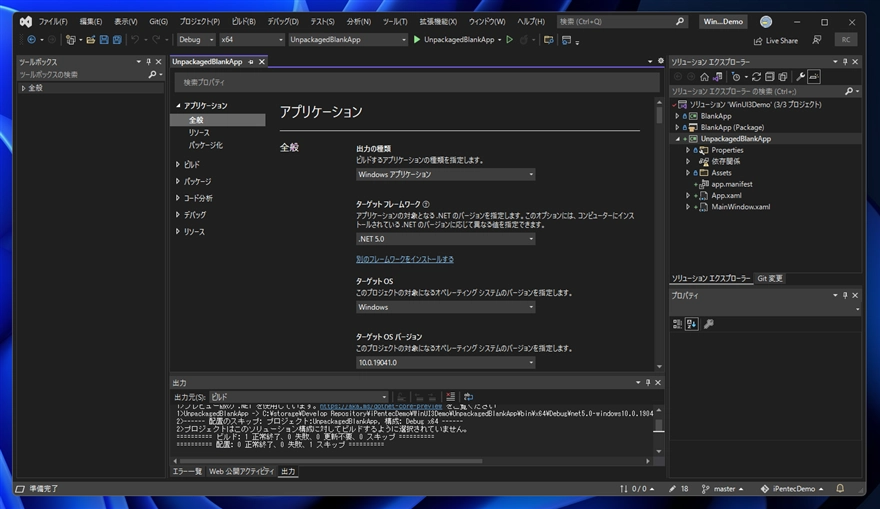Image resolution: width=880 pixels, height=509 pixels.
Task: Click the save all files icon
Action: click(117, 40)
